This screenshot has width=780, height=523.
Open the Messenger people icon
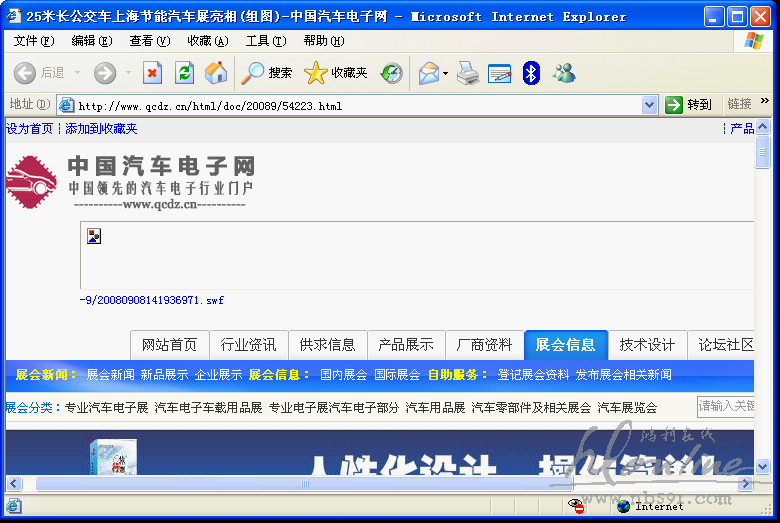point(564,73)
